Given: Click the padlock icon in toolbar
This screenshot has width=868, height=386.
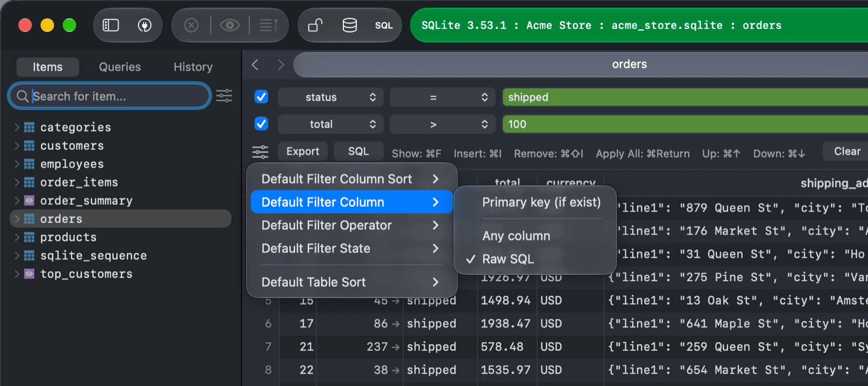Looking at the screenshot, I should pos(315,25).
